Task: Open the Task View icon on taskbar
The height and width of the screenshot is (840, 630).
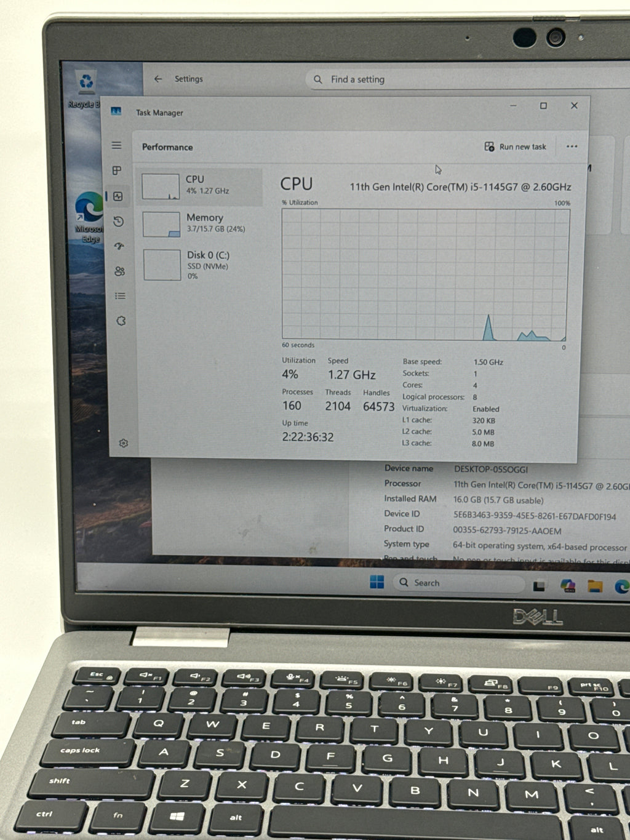Action: [540, 585]
